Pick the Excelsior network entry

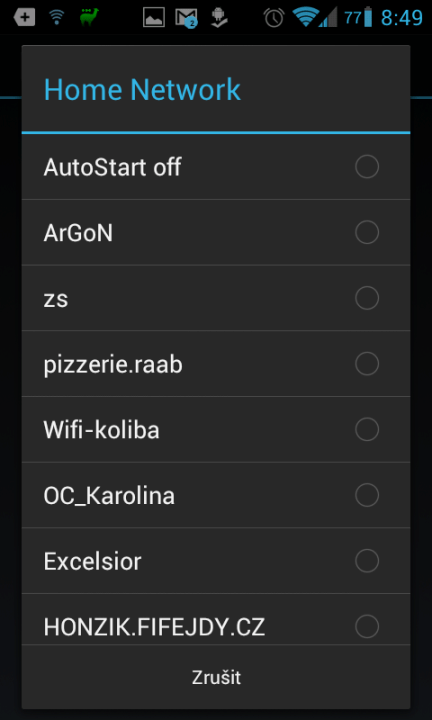[x=216, y=561]
